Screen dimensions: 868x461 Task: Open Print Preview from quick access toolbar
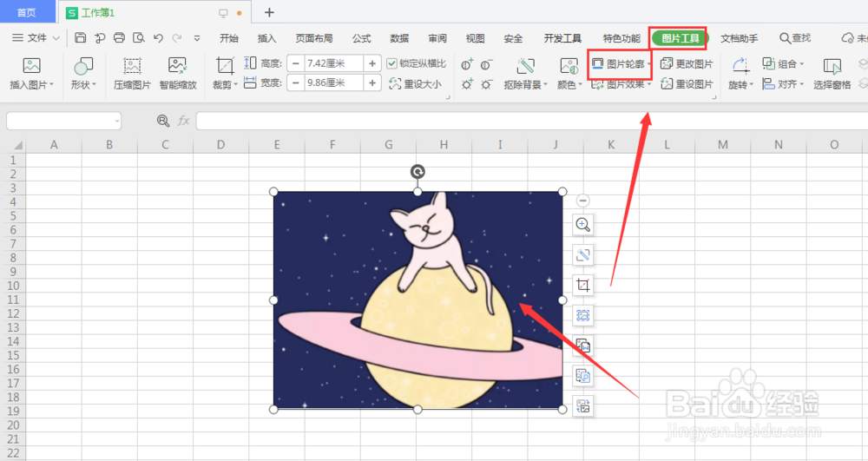coord(138,37)
